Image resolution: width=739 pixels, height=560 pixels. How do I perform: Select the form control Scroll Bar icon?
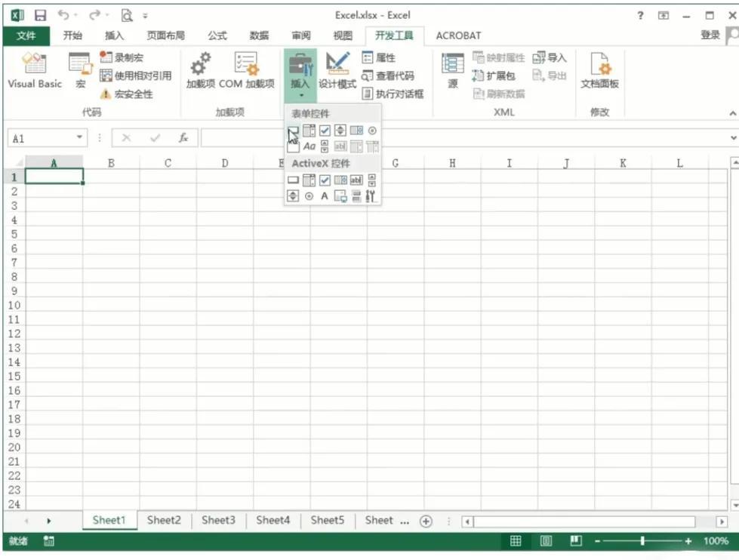(x=325, y=146)
